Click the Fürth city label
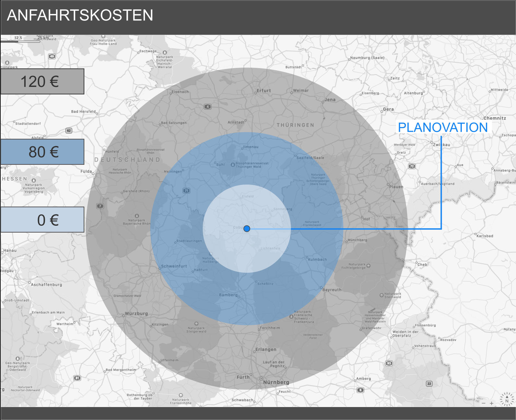 [x=243, y=377]
